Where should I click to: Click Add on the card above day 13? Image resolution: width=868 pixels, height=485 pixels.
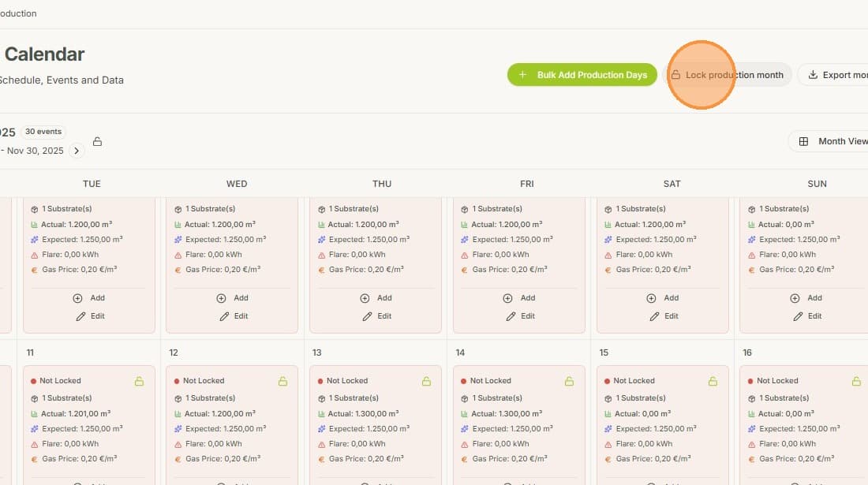376,298
